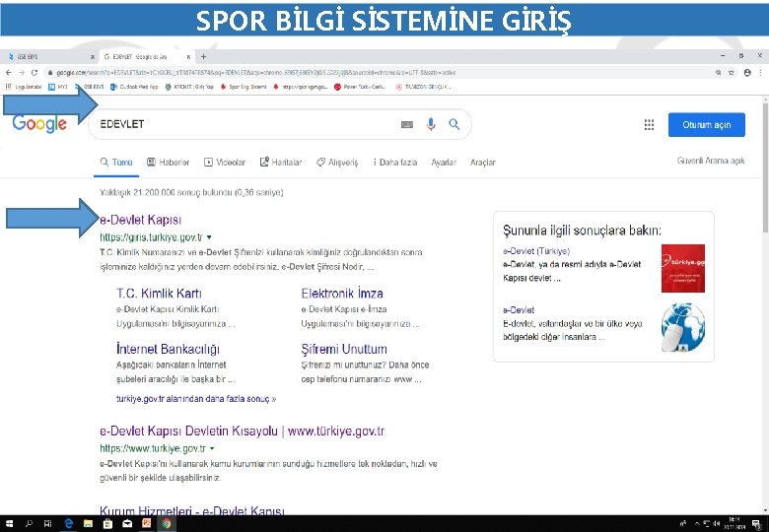Switch to the GSB EBYS browser tab

[x=47, y=57]
